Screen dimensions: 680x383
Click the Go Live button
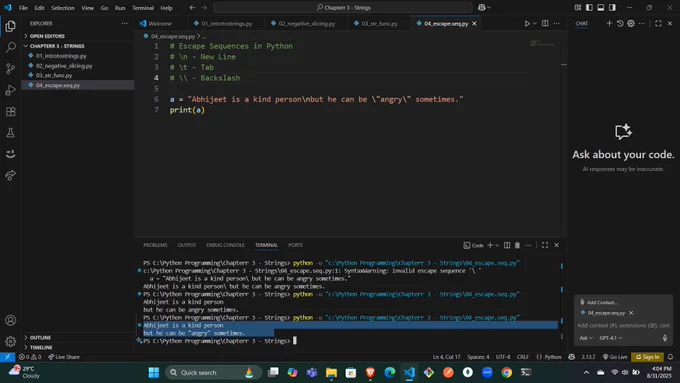coord(615,357)
